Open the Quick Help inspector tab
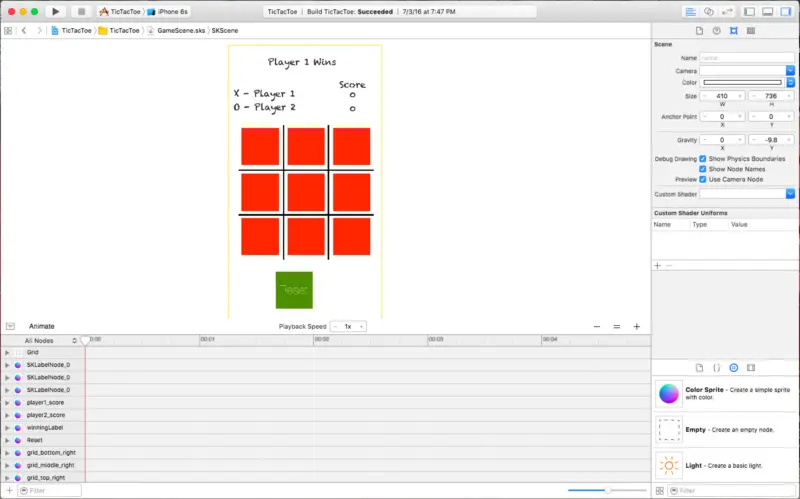Screen dimensions: 800x499 (x=716, y=31)
